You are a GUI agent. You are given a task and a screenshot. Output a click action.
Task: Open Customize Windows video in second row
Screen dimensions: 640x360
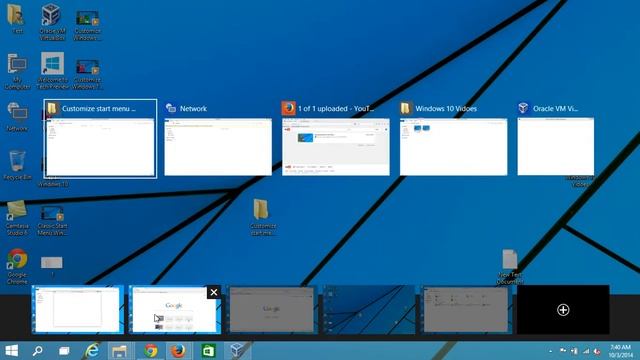tap(87, 73)
